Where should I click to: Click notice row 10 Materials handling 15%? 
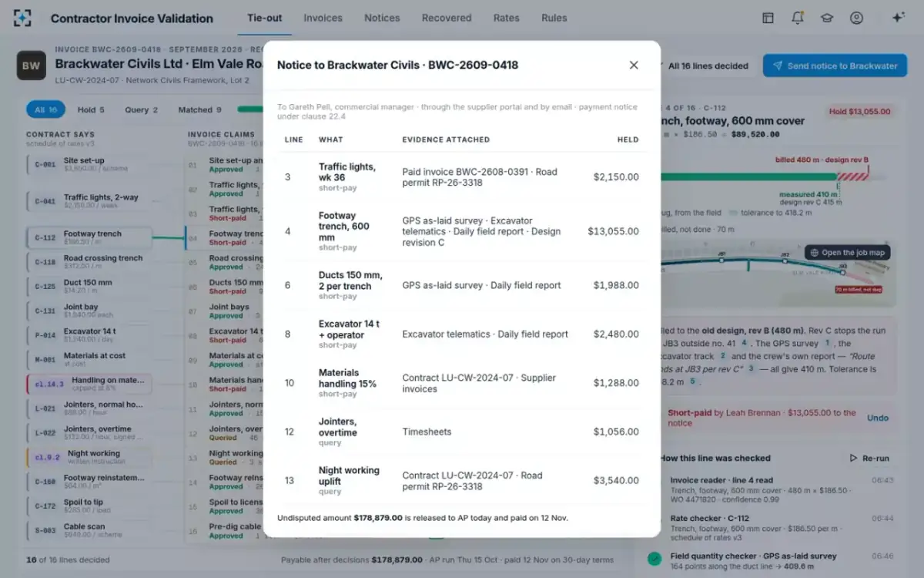coord(462,383)
